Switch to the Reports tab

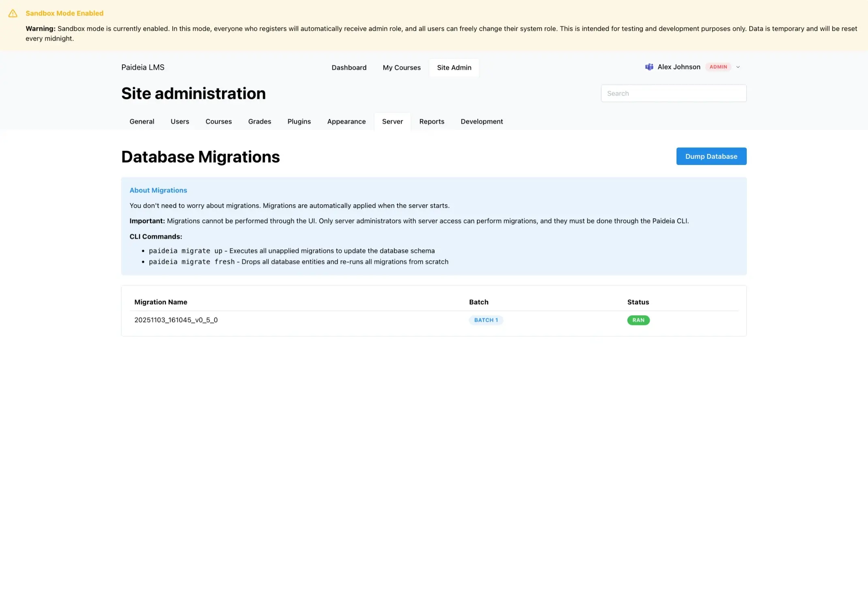pos(431,122)
